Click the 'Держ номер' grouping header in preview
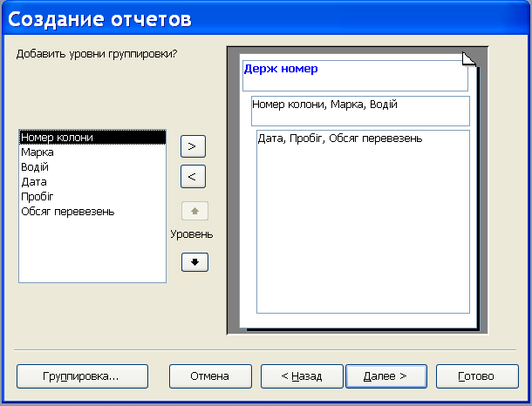The width and height of the screenshot is (532, 406). coord(355,76)
